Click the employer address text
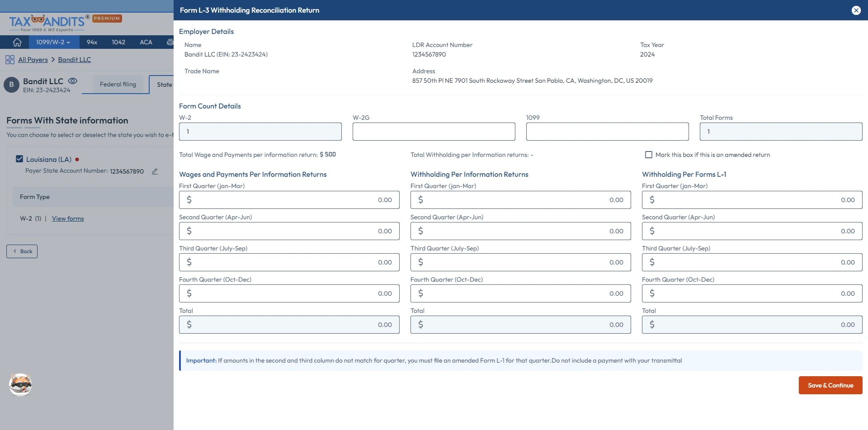The image size is (868, 430). [533, 80]
